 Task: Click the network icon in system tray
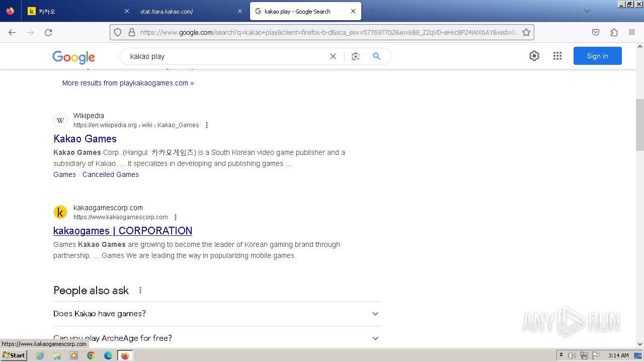pyautogui.click(x=584, y=355)
